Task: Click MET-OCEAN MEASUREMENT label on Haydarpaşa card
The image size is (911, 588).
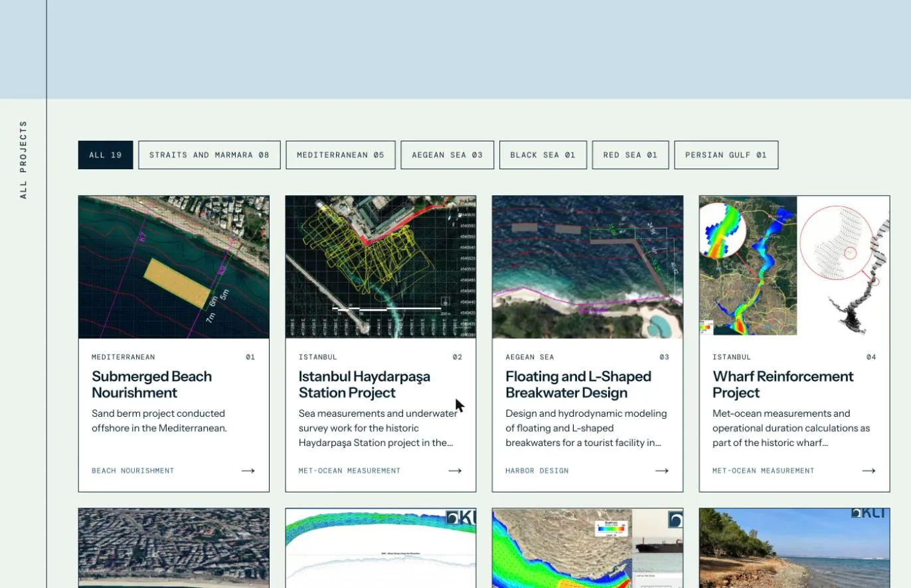Action: coord(349,471)
